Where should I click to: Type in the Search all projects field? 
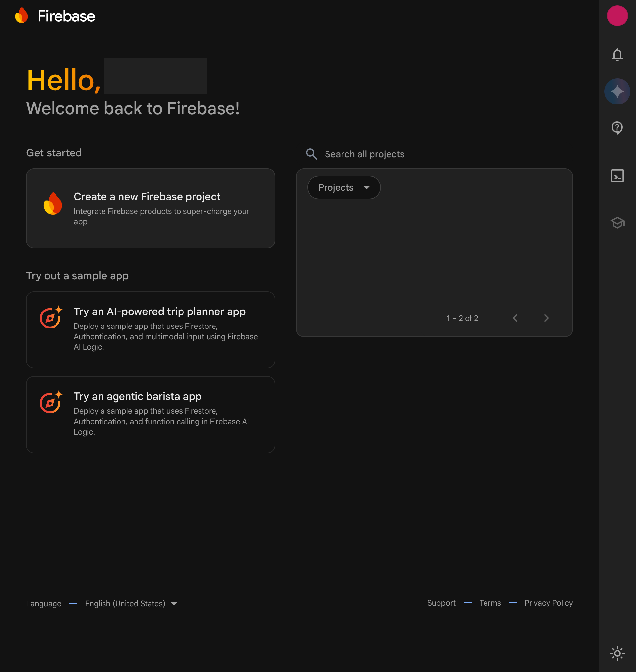pos(434,154)
